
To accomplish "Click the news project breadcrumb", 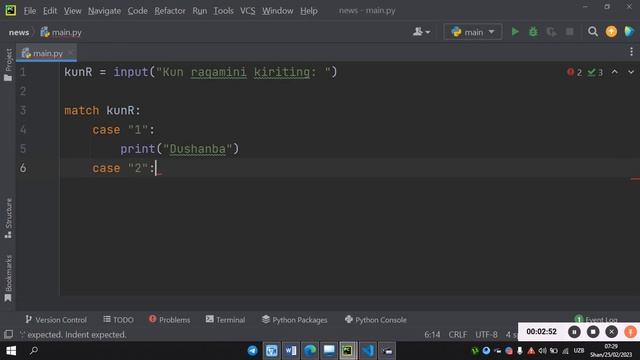I will 19,32.
